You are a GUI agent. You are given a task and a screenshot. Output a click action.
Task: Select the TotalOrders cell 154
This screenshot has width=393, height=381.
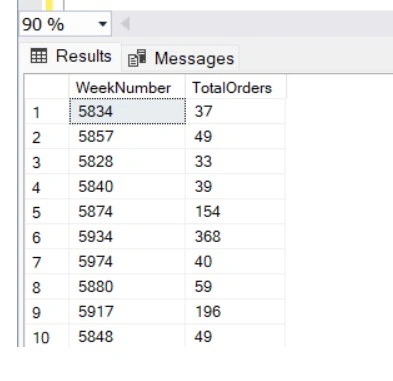click(x=235, y=211)
